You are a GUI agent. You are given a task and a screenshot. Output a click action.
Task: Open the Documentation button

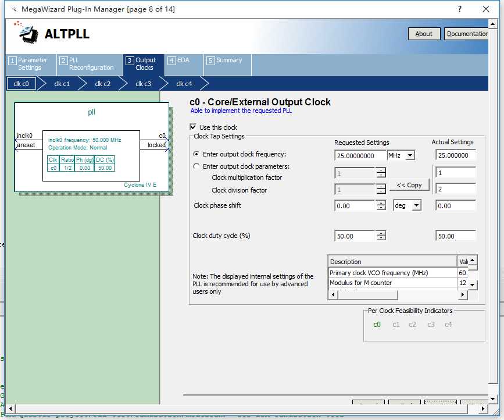[466, 34]
